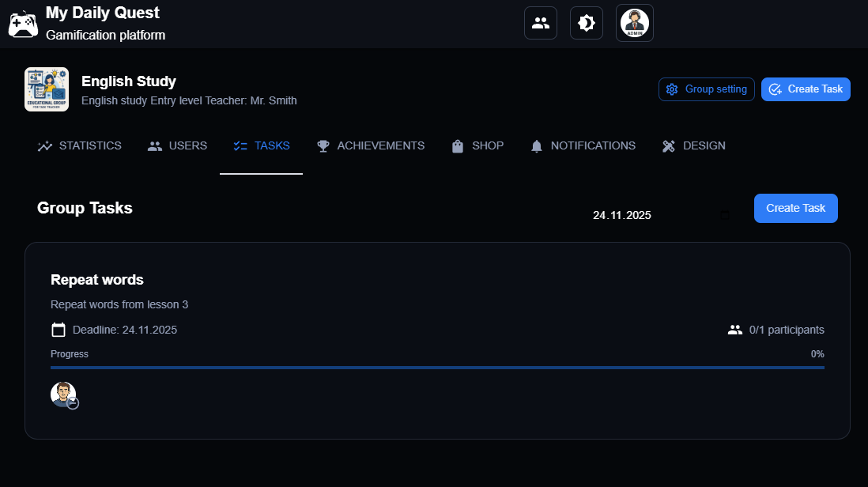Viewport: 868px width, 487px height.
Task: Click the participant avatar in task card
Action: [x=63, y=394]
